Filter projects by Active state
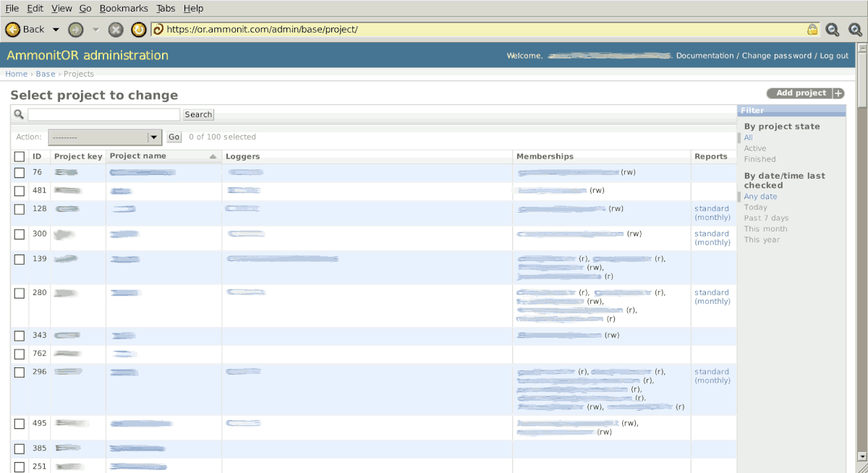Screen dimensions: 868x473 coord(755,148)
